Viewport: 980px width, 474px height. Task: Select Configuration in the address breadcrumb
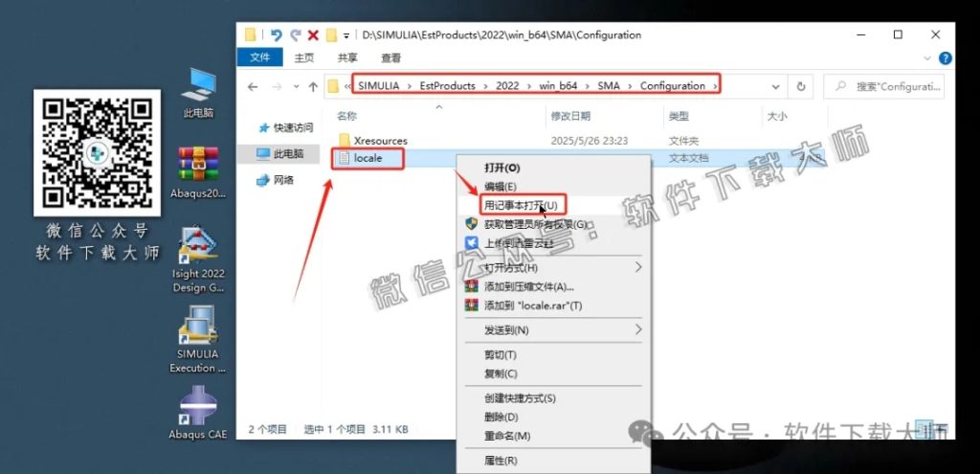(673, 85)
